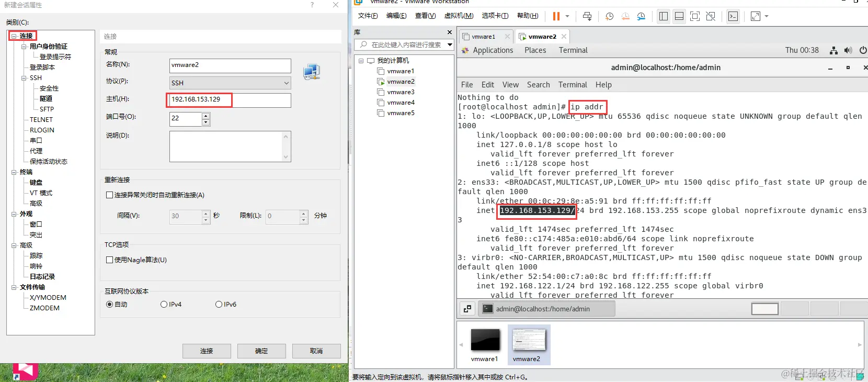Close the vmware2 tab
868x382 pixels.
coord(564,37)
